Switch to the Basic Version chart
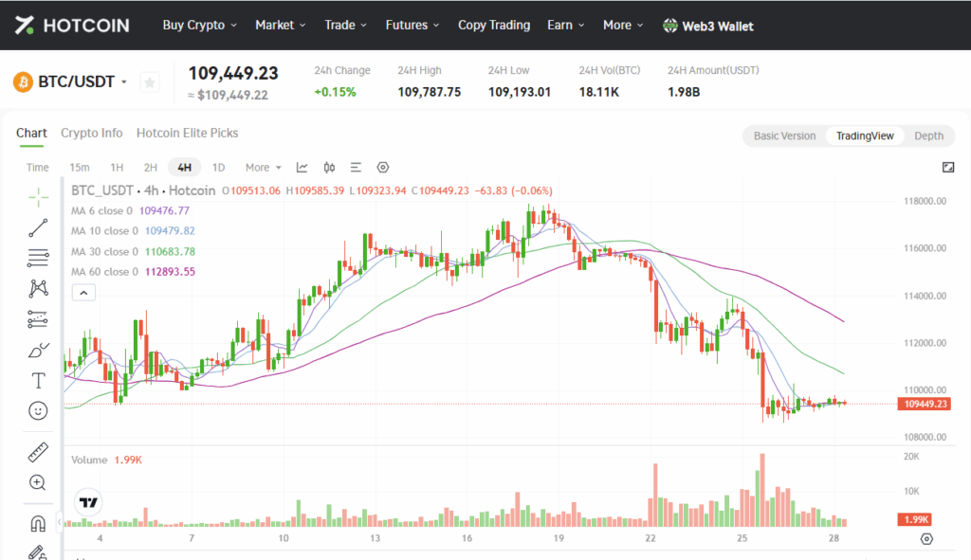This screenshot has height=560, width=971. coord(784,135)
